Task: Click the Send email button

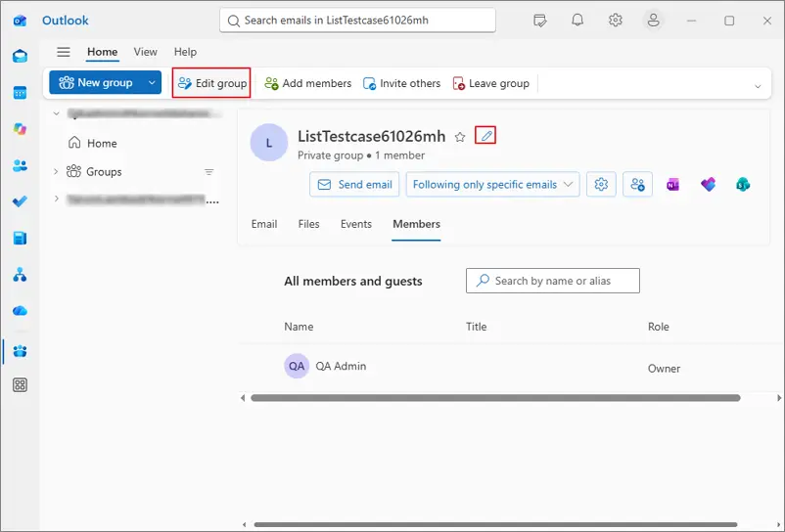Action: pos(354,185)
